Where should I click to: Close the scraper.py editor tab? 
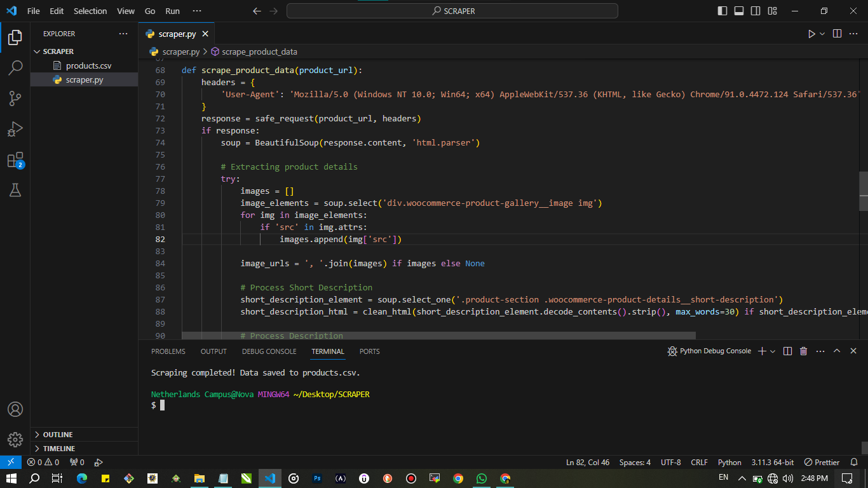[205, 34]
